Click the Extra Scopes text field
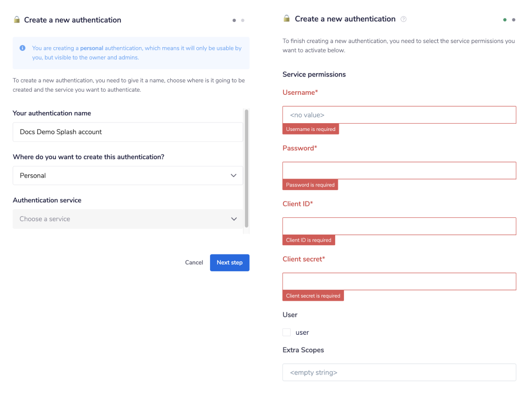The width and height of the screenshot is (532, 396). (x=399, y=372)
